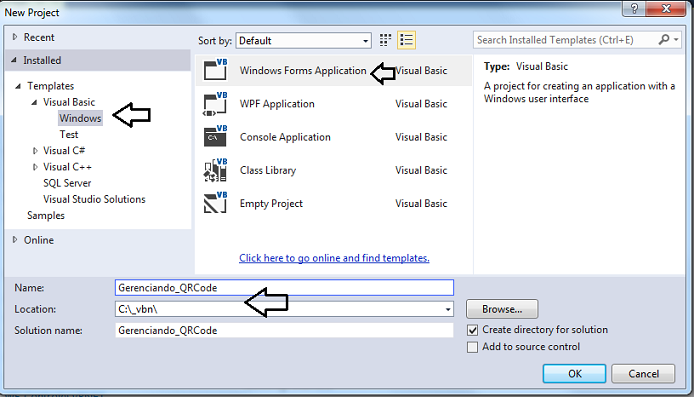Image resolution: width=694 pixels, height=397 pixels.
Task: Click the Cancel button
Action: tap(643, 374)
